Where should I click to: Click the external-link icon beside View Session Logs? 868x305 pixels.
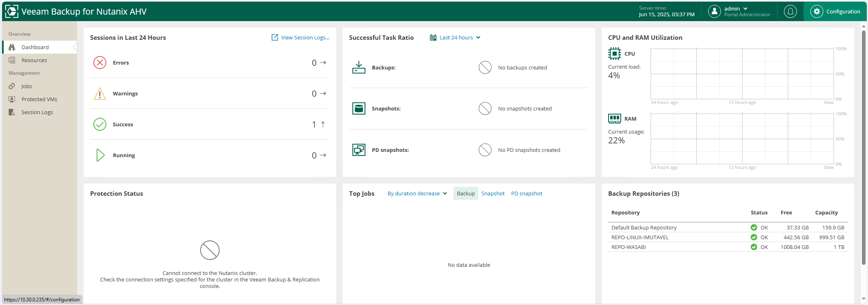point(275,37)
